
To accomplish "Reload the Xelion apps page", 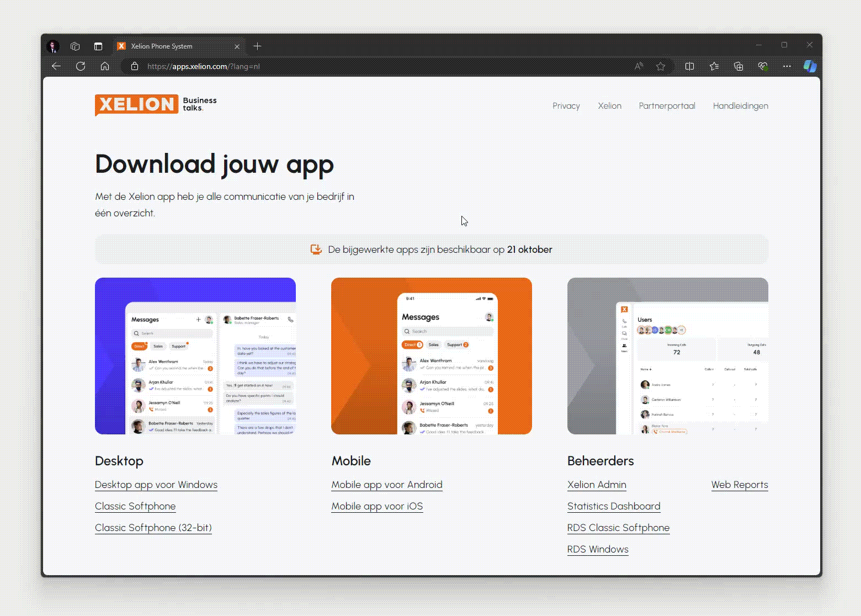I will point(81,66).
